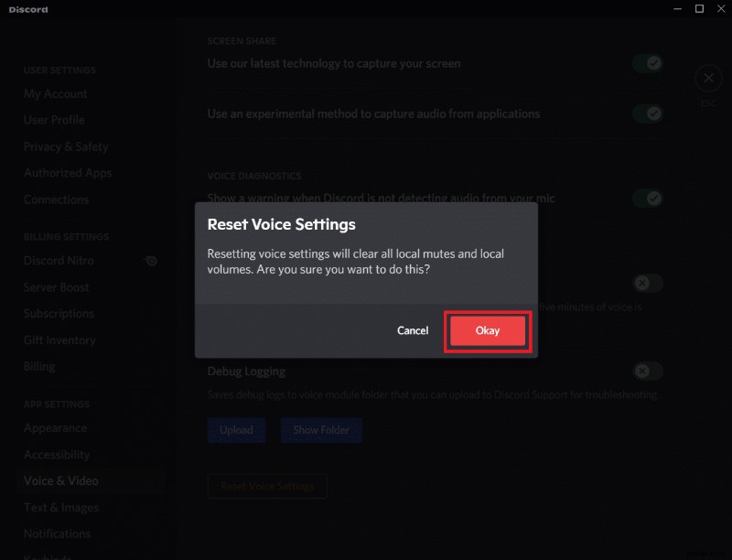Viewport: 732px width, 560px height.
Task: Disable the experimental application audio capture toggle
Action: click(x=648, y=113)
